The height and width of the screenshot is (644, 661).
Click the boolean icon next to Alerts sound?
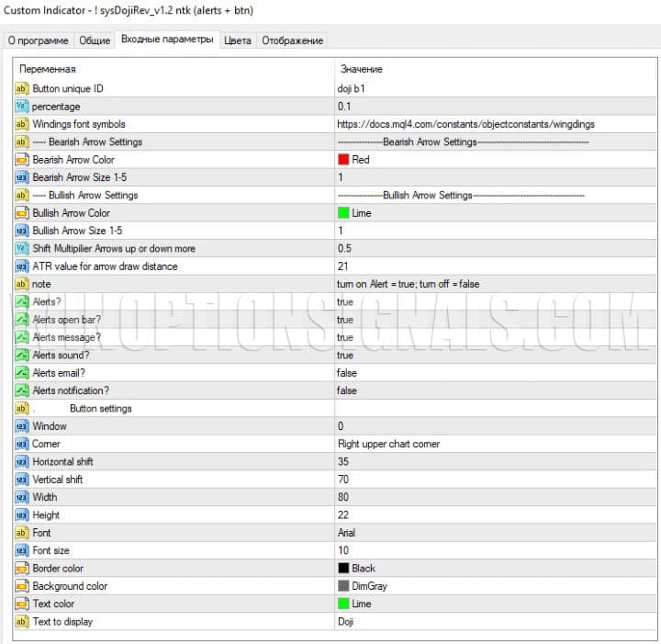pyautogui.click(x=22, y=356)
